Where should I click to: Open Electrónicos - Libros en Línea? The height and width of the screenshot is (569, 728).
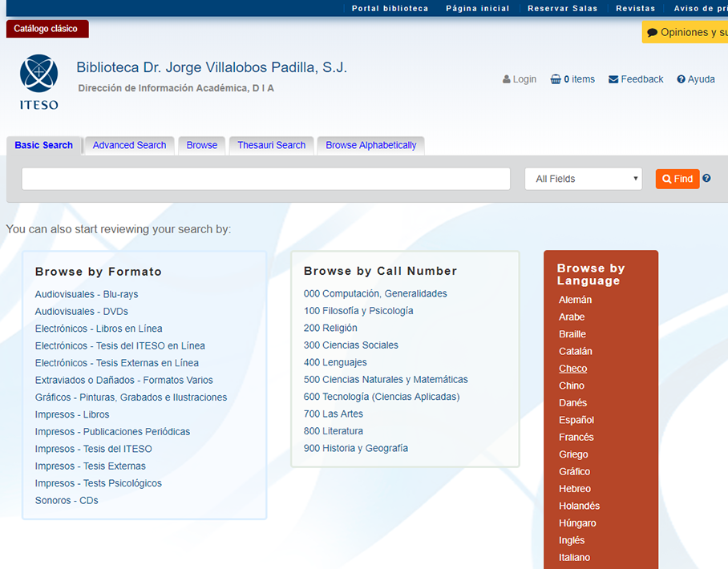(99, 329)
